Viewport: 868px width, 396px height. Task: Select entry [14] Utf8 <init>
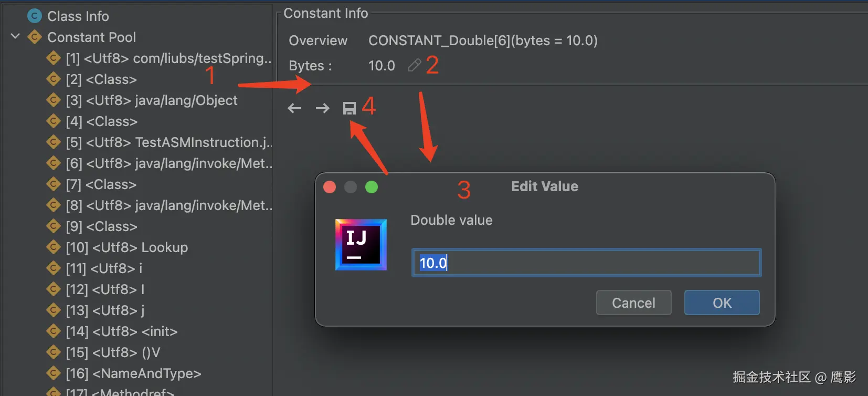tap(121, 331)
